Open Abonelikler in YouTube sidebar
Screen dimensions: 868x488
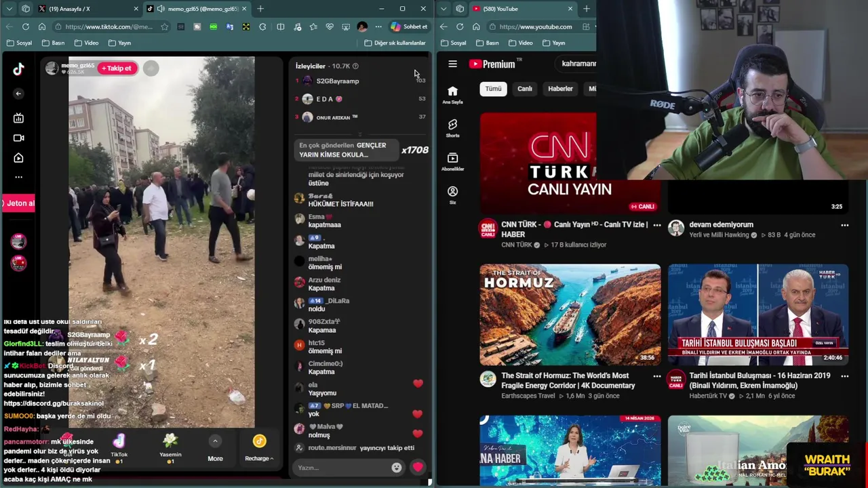pyautogui.click(x=452, y=161)
